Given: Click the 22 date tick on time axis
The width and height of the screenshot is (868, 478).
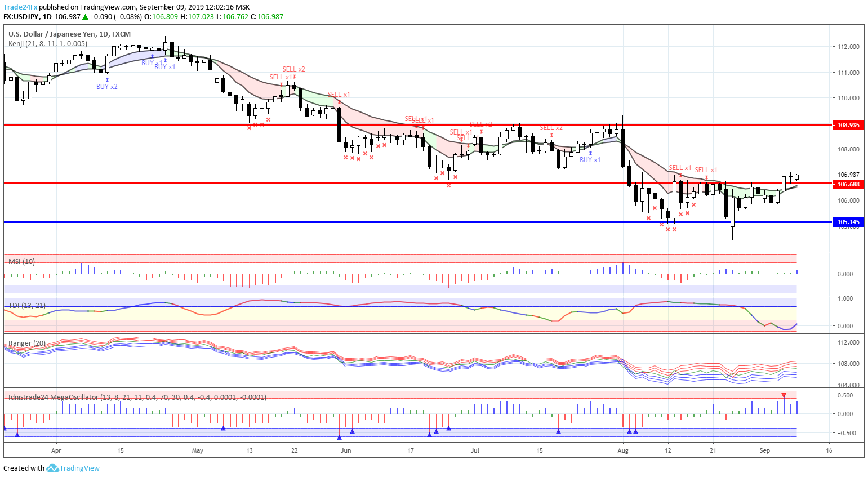Looking at the screenshot, I should pos(294,450).
